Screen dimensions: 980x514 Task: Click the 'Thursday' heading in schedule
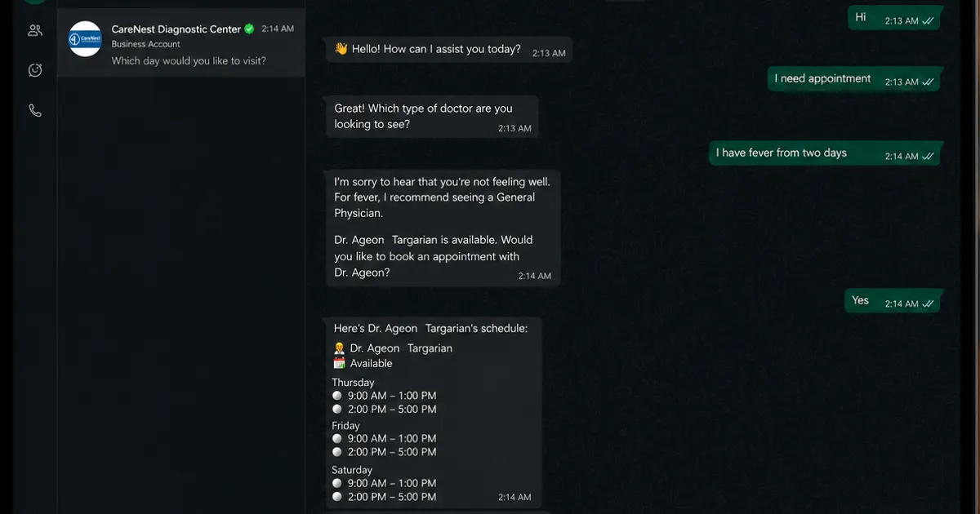point(353,383)
